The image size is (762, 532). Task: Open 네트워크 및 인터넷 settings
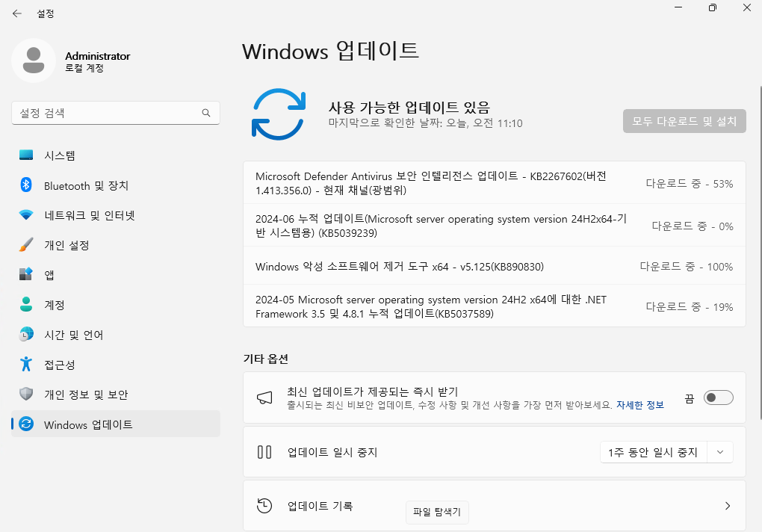click(116, 214)
